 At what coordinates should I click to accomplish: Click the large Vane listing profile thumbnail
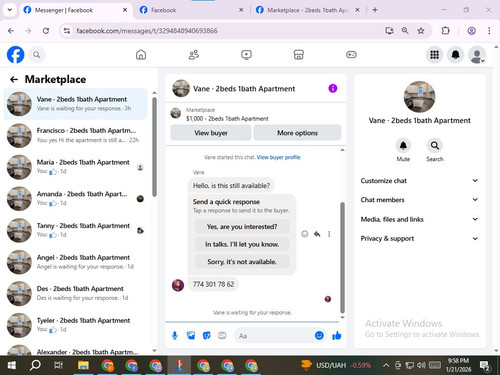click(x=419, y=97)
